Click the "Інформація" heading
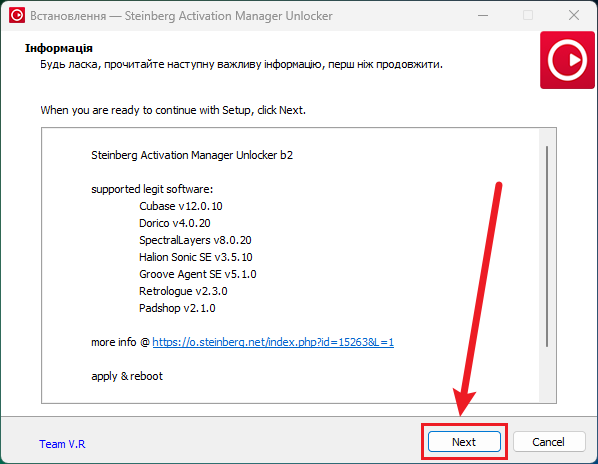Viewport: 598px width, 464px height. (x=59, y=48)
